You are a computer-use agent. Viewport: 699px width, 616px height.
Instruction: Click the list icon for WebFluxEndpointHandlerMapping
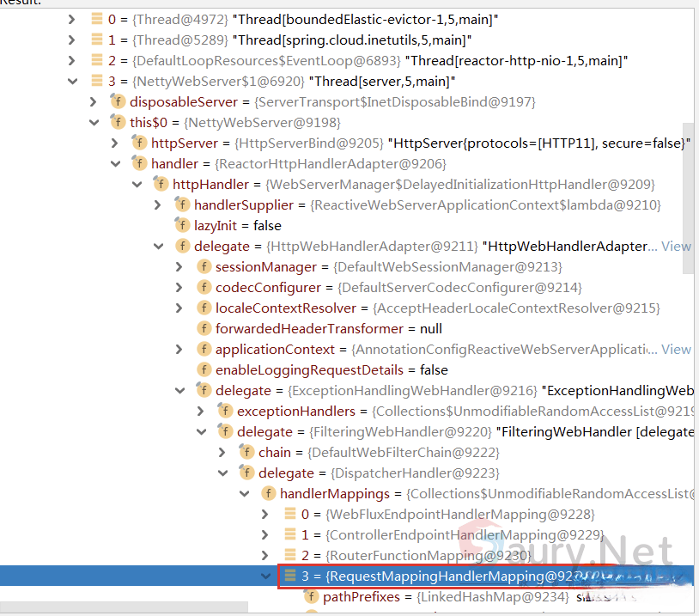point(289,515)
